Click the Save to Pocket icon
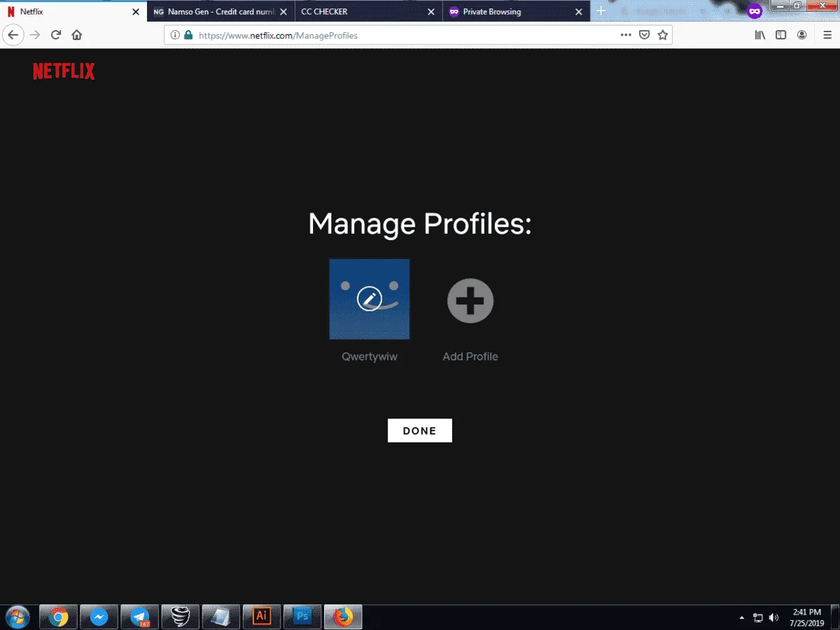This screenshot has width=840, height=630. [x=645, y=35]
